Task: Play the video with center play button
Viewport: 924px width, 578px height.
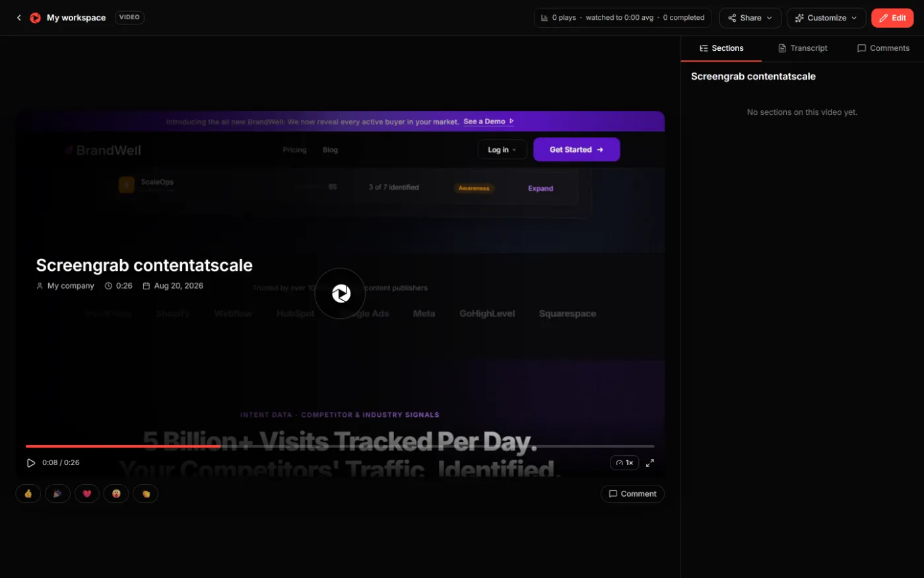Action: pos(340,293)
